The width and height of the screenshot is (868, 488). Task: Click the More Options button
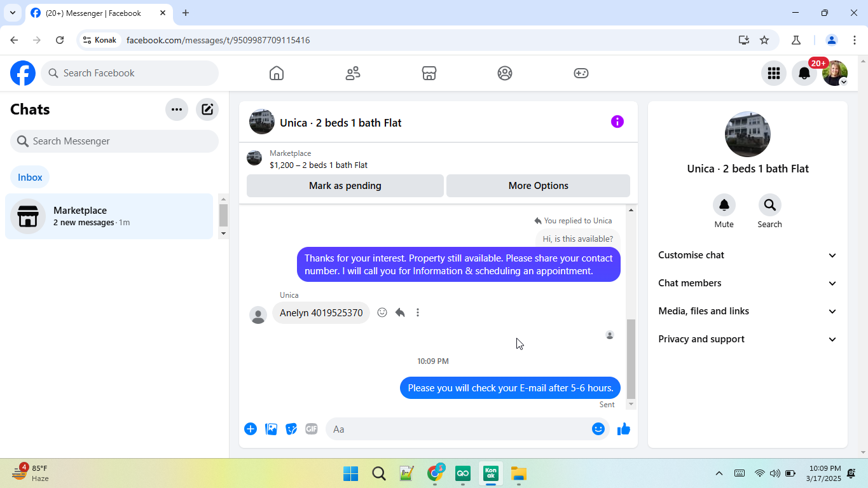(x=539, y=186)
